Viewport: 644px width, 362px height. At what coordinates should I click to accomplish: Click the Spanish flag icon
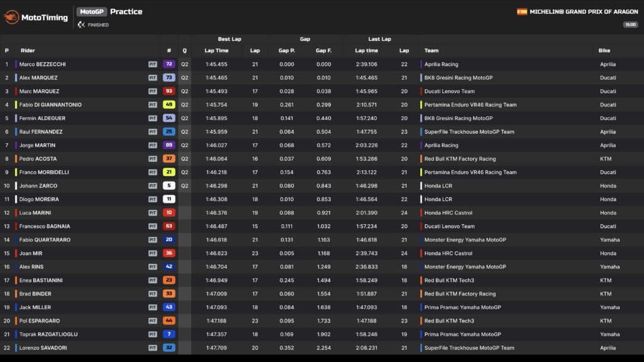click(x=521, y=12)
